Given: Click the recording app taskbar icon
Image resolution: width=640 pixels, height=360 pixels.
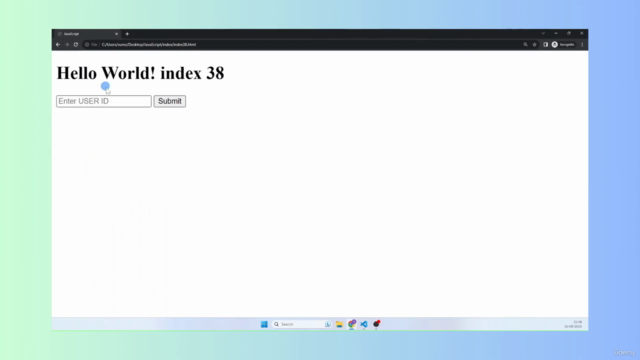Looking at the screenshot, I should point(376,324).
